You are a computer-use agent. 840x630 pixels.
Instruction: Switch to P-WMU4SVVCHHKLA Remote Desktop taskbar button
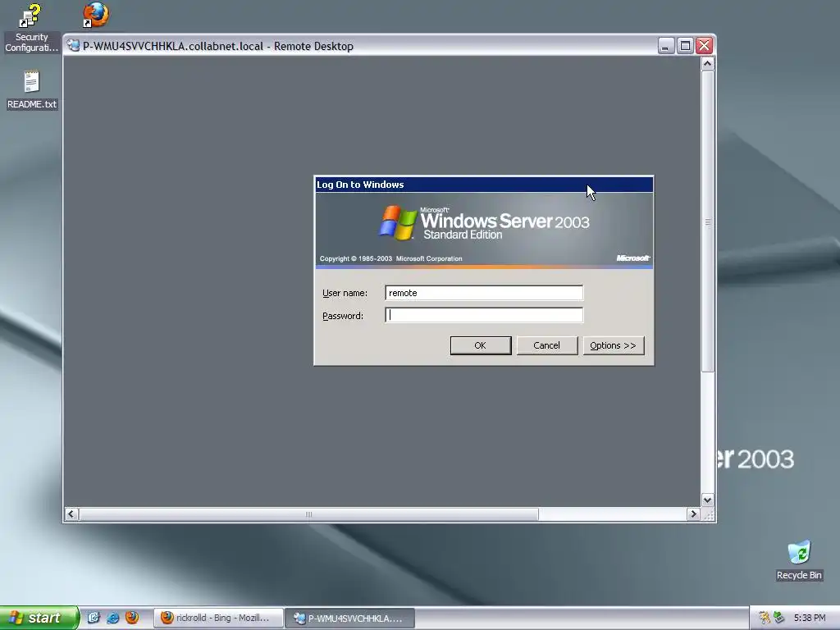coord(349,619)
